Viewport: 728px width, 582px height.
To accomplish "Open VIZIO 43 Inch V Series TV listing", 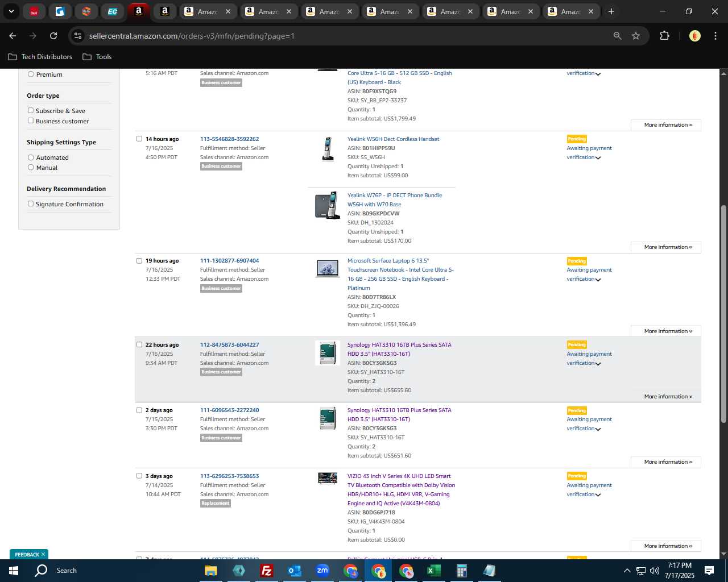I will (401, 490).
